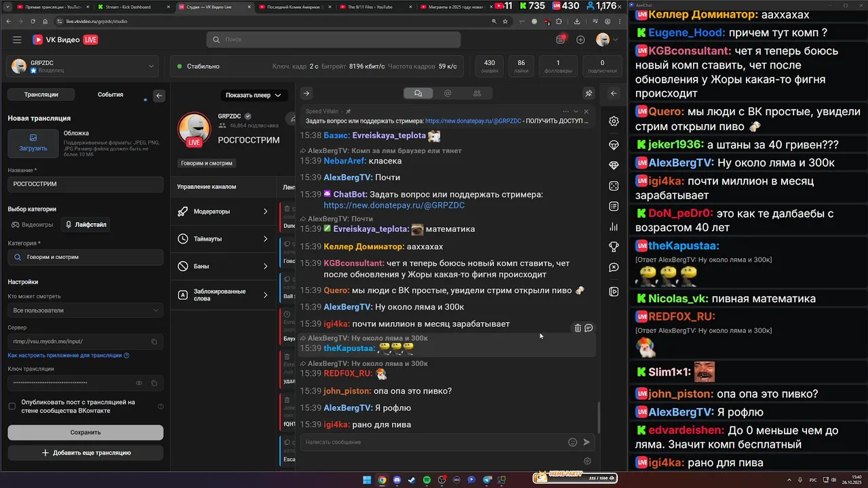Click the stream title РОСГОССТРИМ field
This screenshot has width=868, height=488.
pyautogui.click(x=85, y=184)
